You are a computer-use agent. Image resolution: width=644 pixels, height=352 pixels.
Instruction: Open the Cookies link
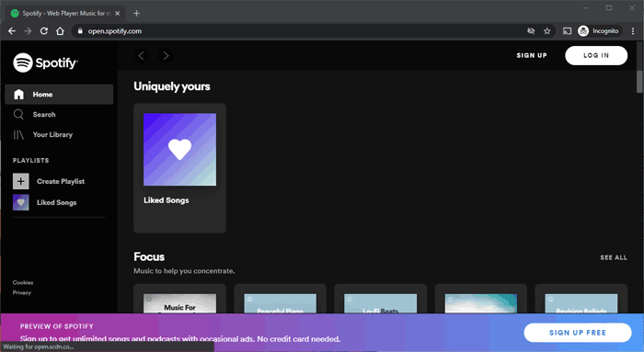23,283
